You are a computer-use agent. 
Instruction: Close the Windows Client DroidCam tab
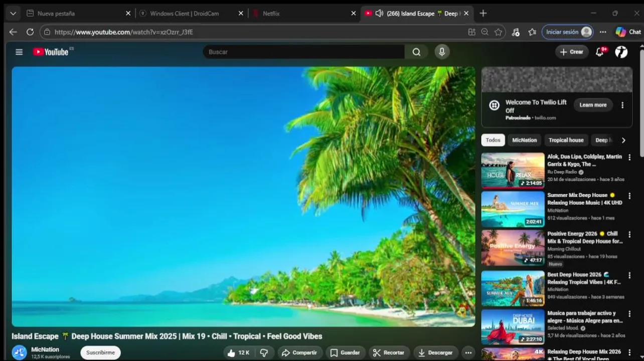pos(241,14)
